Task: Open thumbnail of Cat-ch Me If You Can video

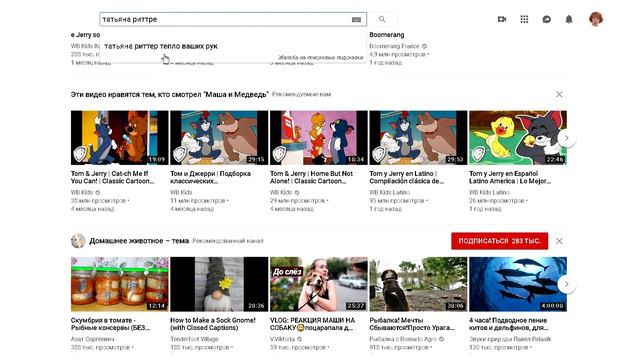Action: coord(120,138)
